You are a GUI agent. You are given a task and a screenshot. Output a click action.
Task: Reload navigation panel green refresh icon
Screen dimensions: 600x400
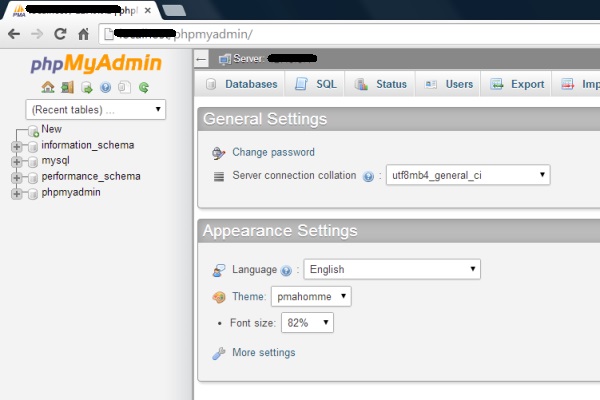point(144,88)
